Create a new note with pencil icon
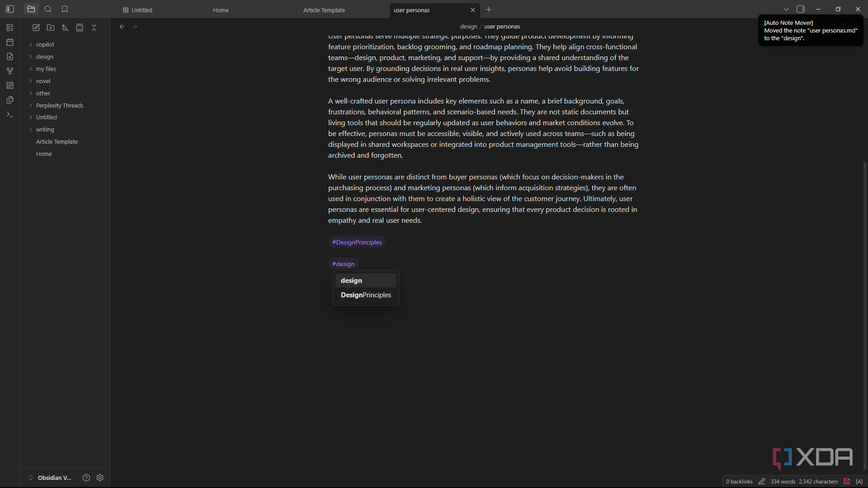The height and width of the screenshot is (488, 868). click(36, 28)
